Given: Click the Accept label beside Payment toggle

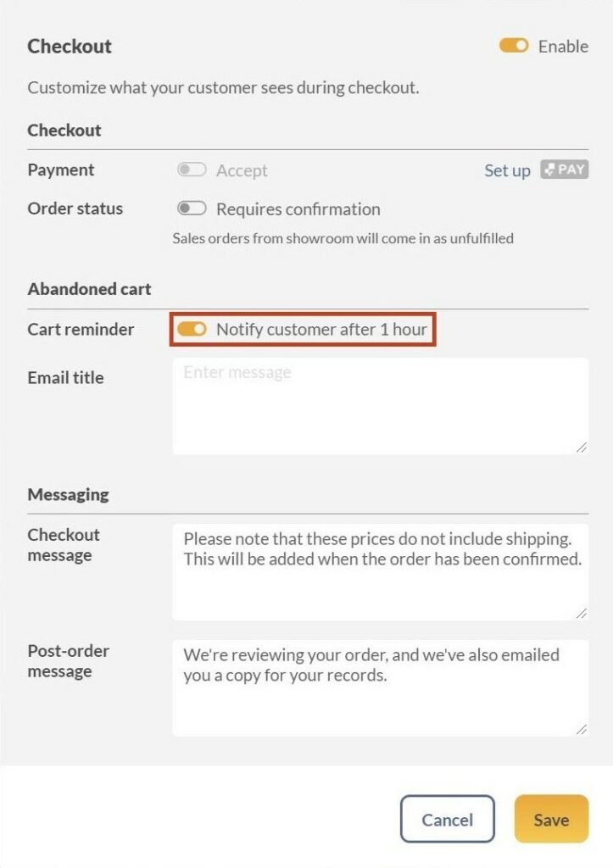Looking at the screenshot, I should tap(242, 170).
